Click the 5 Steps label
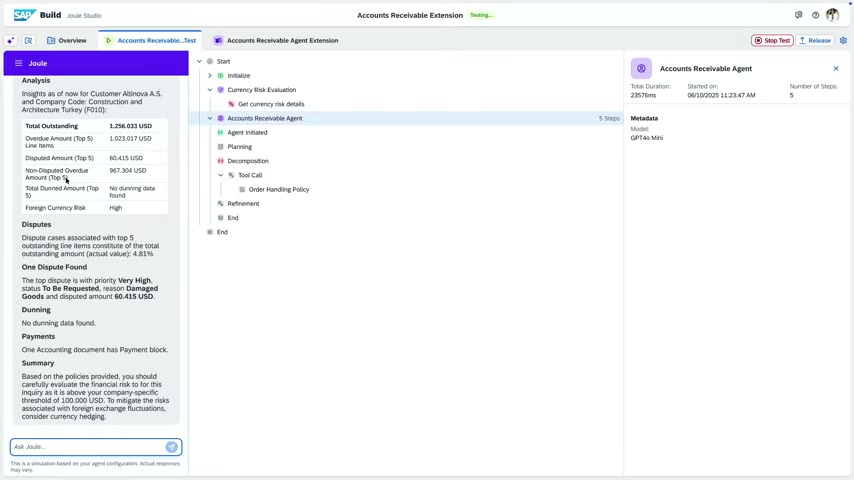 point(609,118)
